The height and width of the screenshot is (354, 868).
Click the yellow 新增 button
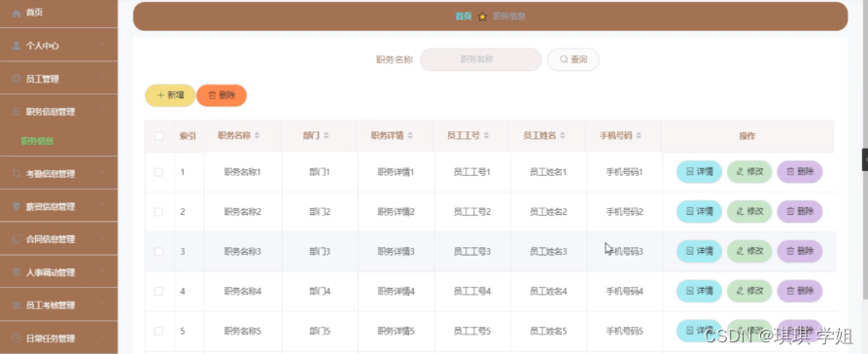(170, 95)
